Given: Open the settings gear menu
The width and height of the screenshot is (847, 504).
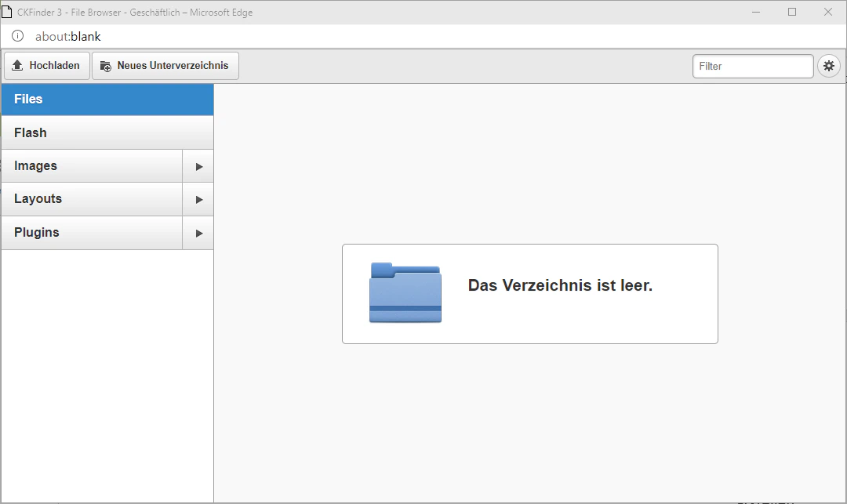Looking at the screenshot, I should click(829, 66).
